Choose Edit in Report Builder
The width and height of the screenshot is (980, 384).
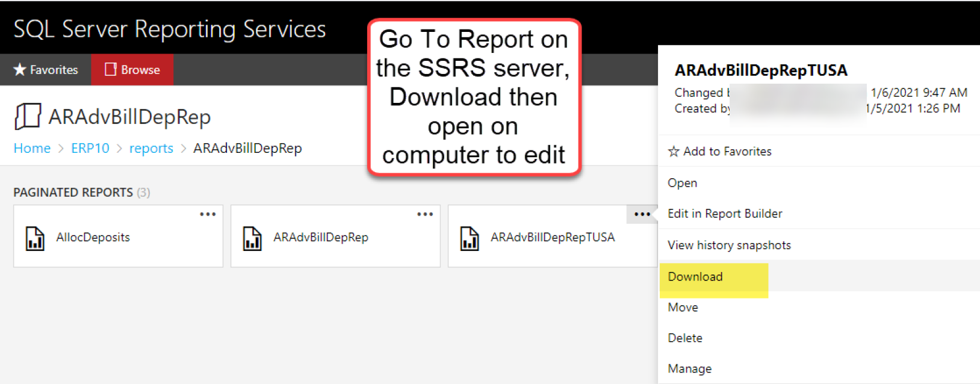pyautogui.click(x=819, y=214)
